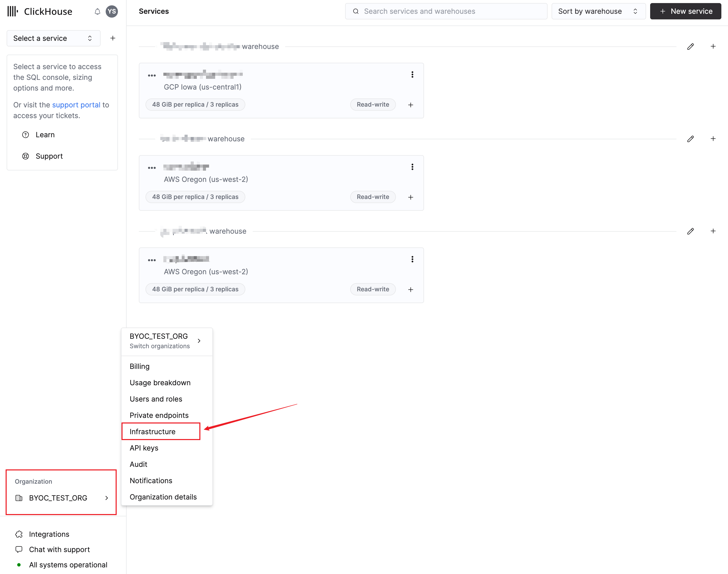Open the notification bell icon
This screenshot has width=728, height=574.
[97, 11]
